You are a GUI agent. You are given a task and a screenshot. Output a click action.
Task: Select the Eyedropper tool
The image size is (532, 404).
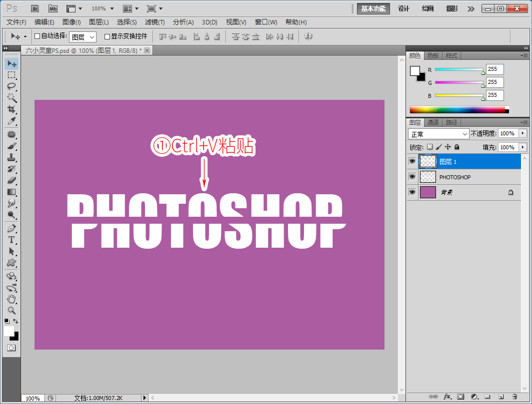click(x=11, y=121)
